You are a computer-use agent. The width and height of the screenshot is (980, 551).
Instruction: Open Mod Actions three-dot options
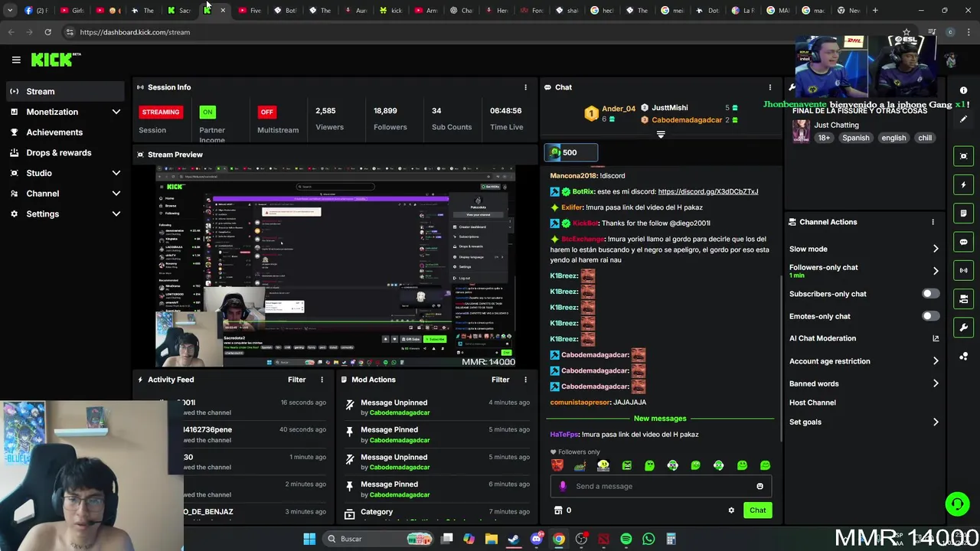525,380
